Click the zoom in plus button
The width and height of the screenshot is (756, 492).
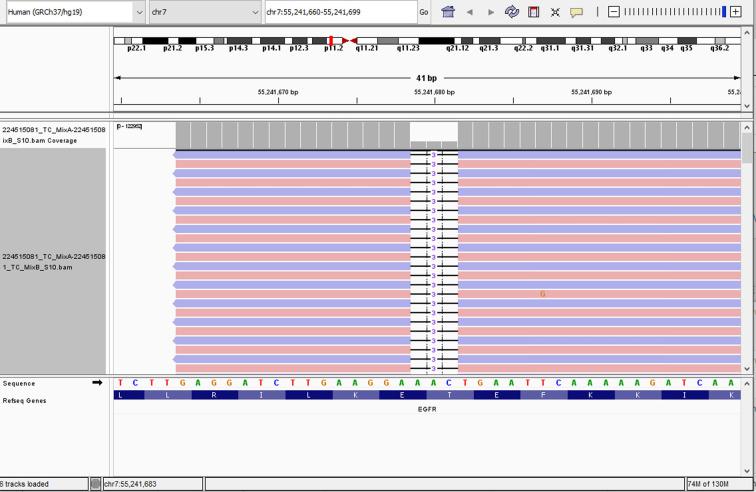(736, 12)
